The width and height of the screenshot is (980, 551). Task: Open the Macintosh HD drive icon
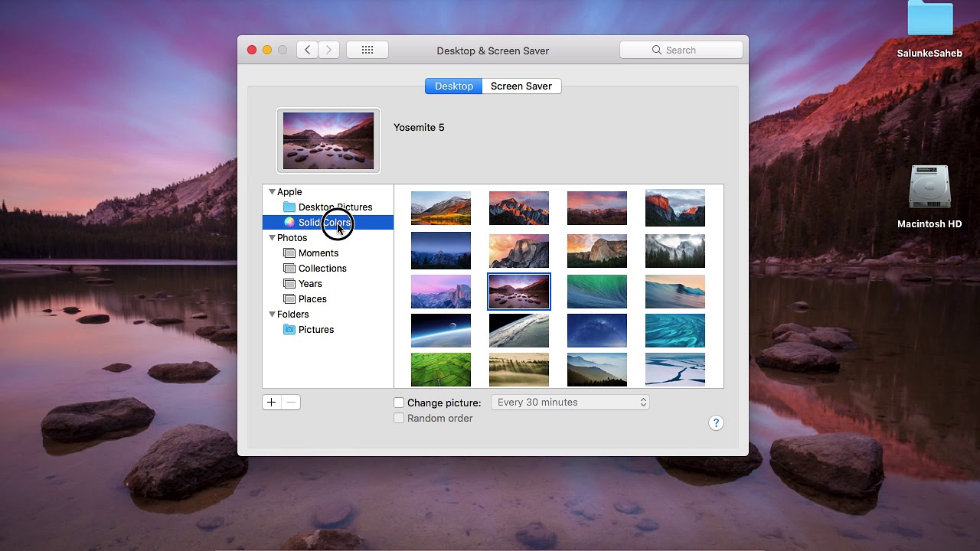[x=929, y=189]
